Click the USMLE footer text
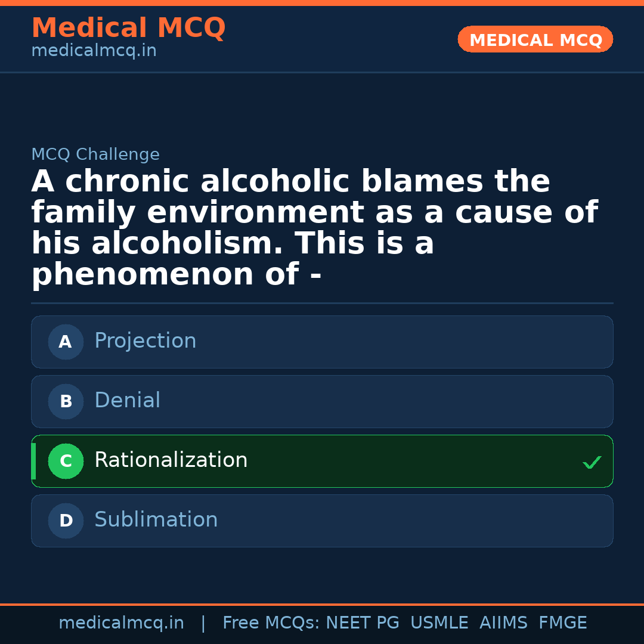This screenshot has height=644, width=644. (439, 622)
